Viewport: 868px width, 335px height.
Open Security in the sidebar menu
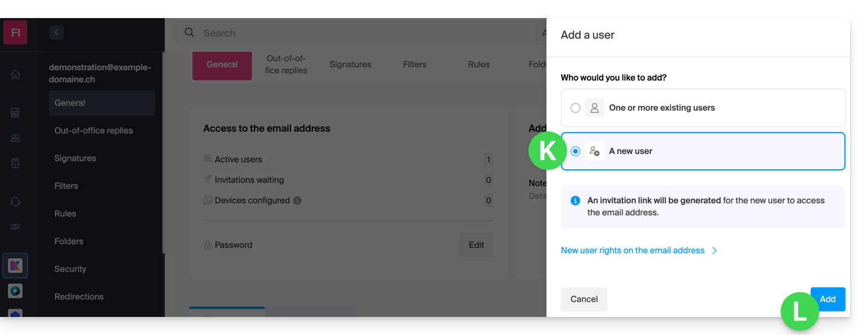click(x=71, y=269)
